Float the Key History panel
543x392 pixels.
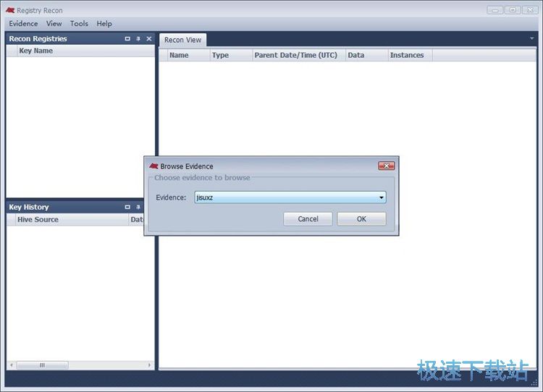point(127,207)
